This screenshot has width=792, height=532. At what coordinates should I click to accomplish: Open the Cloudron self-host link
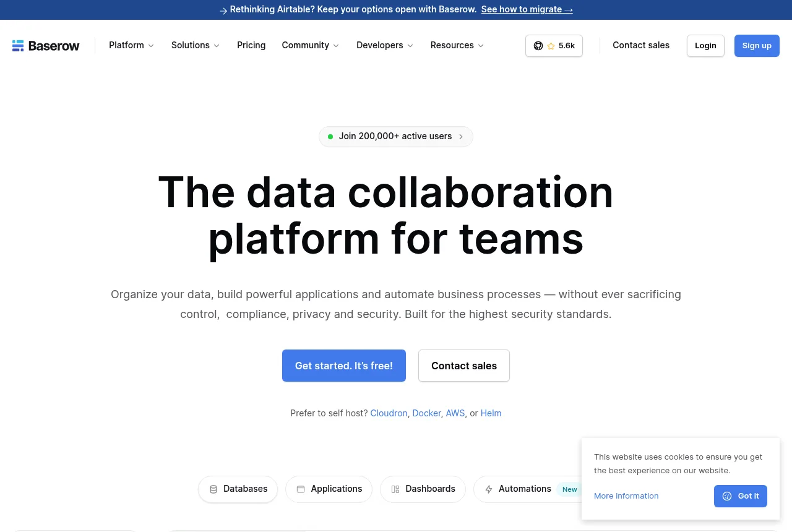coord(389,413)
